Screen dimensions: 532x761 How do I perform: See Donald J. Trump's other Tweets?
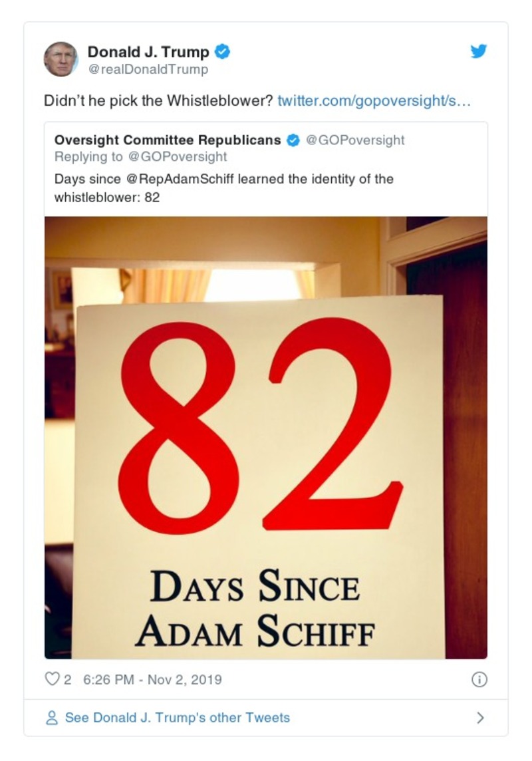(x=177, y=718)
